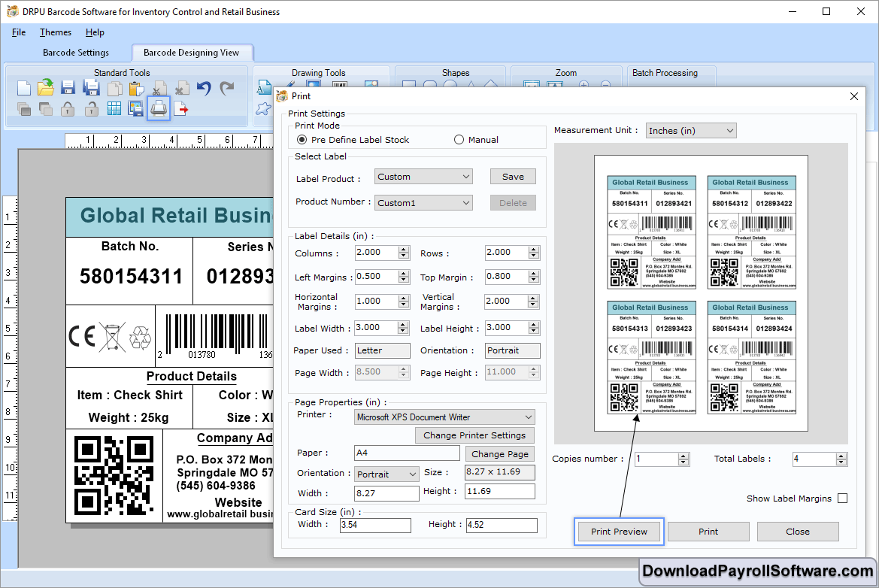Increase the Columns value with up arrow
The height and width of the screenshot is (588, 879).
pos(404,250)
